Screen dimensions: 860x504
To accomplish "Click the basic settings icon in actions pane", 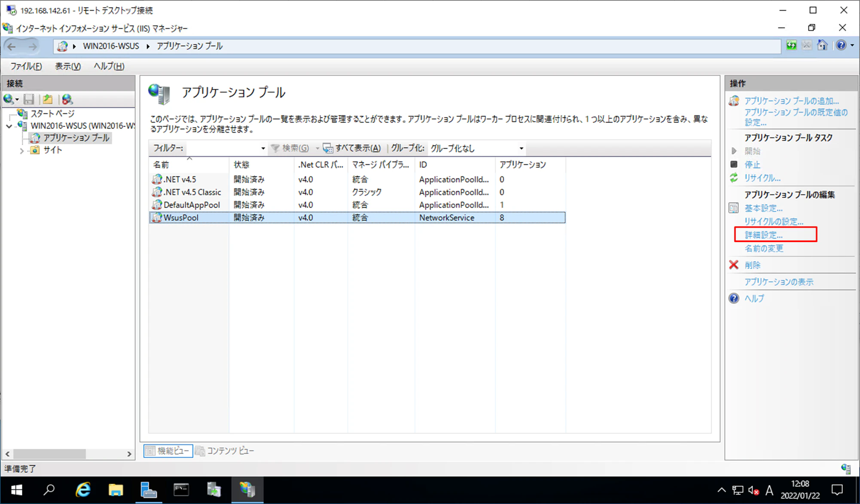I will [734, 208].
